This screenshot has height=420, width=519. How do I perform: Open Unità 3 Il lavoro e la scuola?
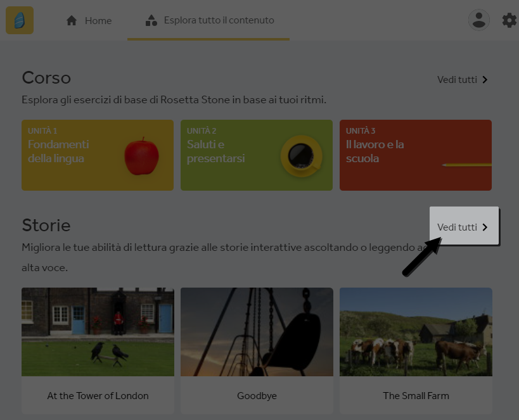click(416, 155)
